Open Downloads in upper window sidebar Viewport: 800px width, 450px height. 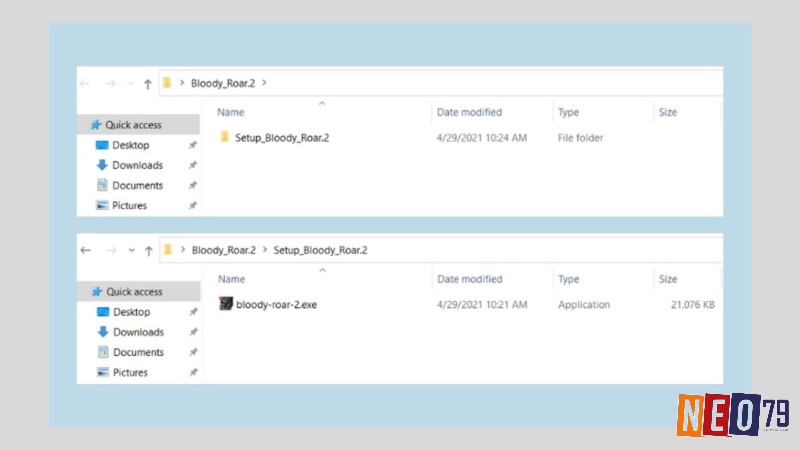click(137, 165)
